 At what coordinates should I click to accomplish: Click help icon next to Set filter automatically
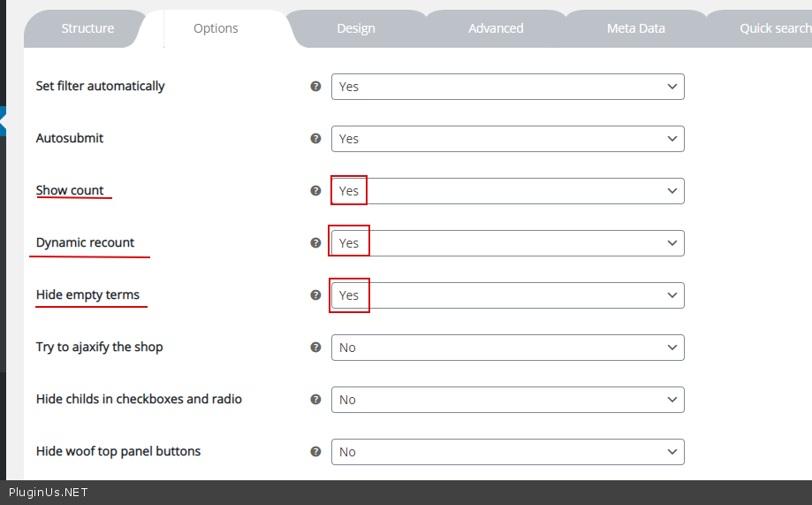point(315,87)
